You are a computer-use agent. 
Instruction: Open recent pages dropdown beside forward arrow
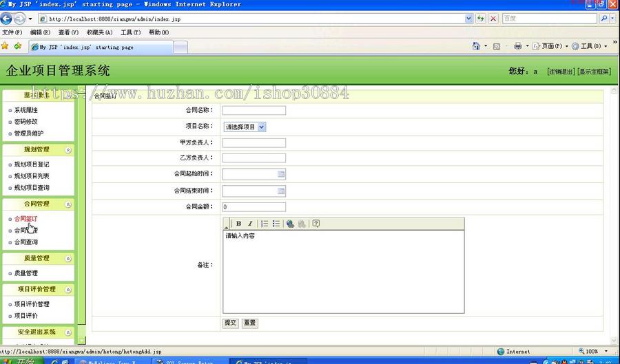[x=30, y=19]
